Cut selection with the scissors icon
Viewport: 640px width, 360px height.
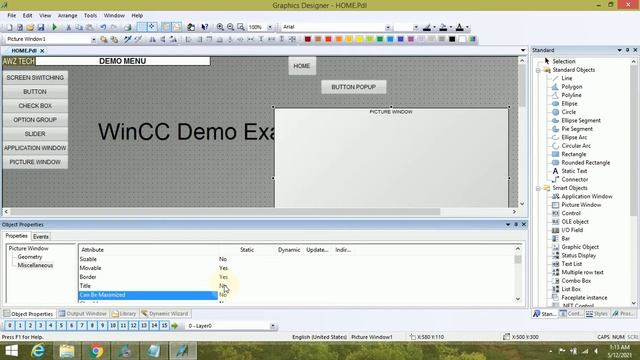[68, 27]
